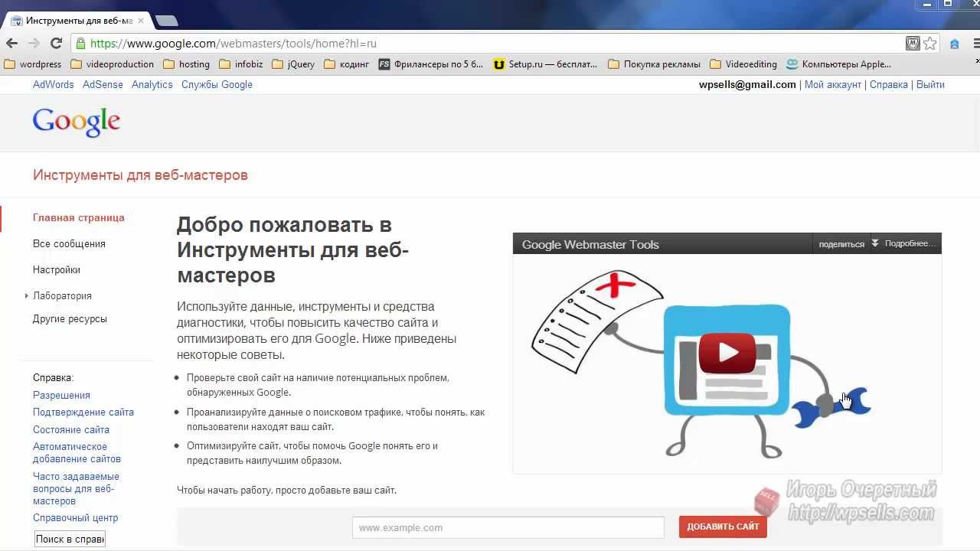Click the green padlock icon in address bar
The width and height of the screenshot is (980, 551).
(x=80, y=44)
